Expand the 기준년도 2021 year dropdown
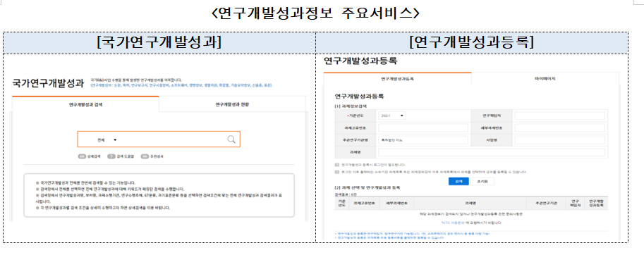644x255 pixels. 393,116
